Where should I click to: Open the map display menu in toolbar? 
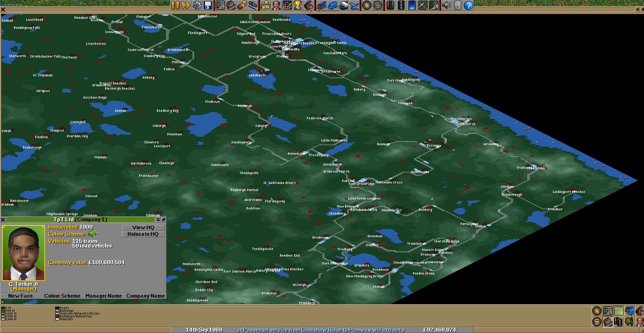[x=220, y=5]
